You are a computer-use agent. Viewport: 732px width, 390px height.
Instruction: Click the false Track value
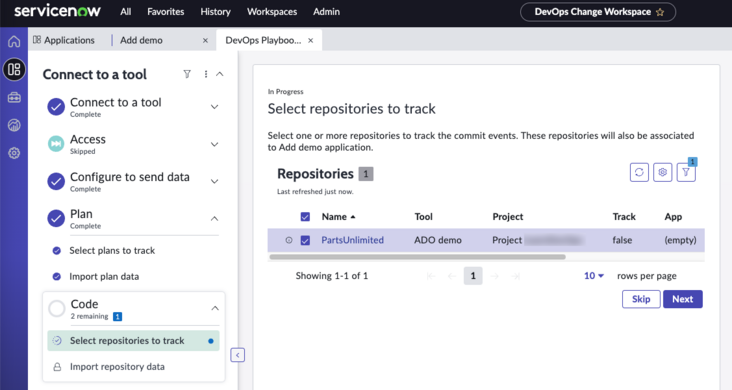click(x=622, y=240)
